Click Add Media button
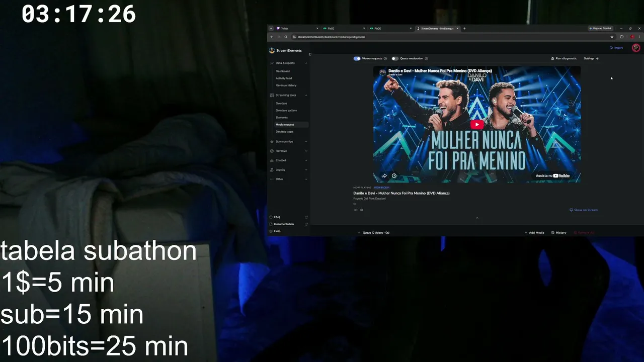 (534, 233)
